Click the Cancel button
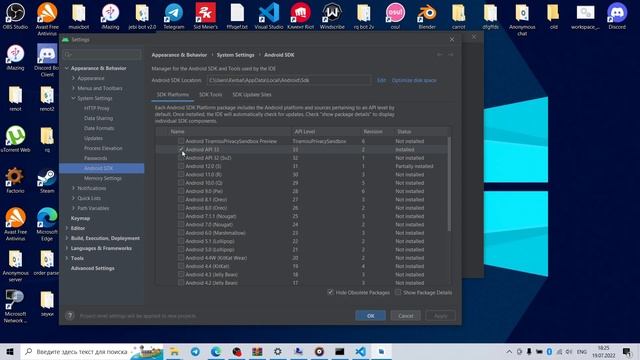The width and height of the screenshot is (640, 360). tap(405, 316)
